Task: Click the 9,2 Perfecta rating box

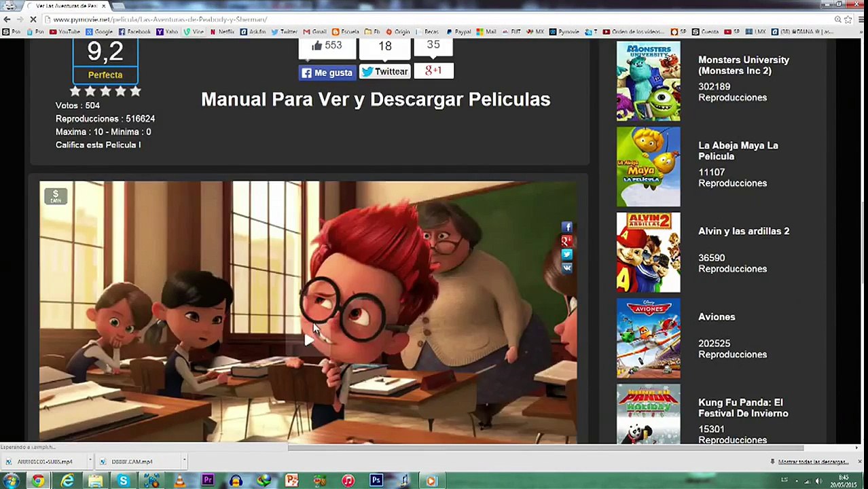Action: pyautogui.click(x=105, y=61)
